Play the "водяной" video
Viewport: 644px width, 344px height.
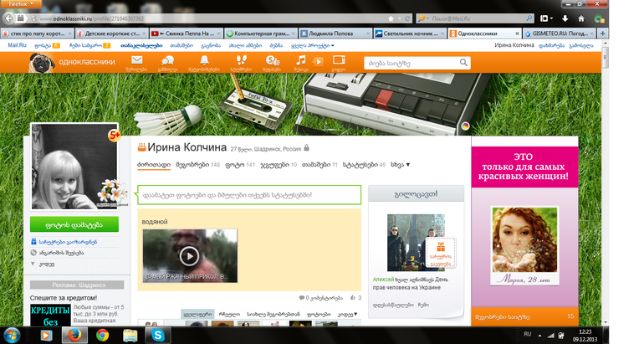click(189, 256)
